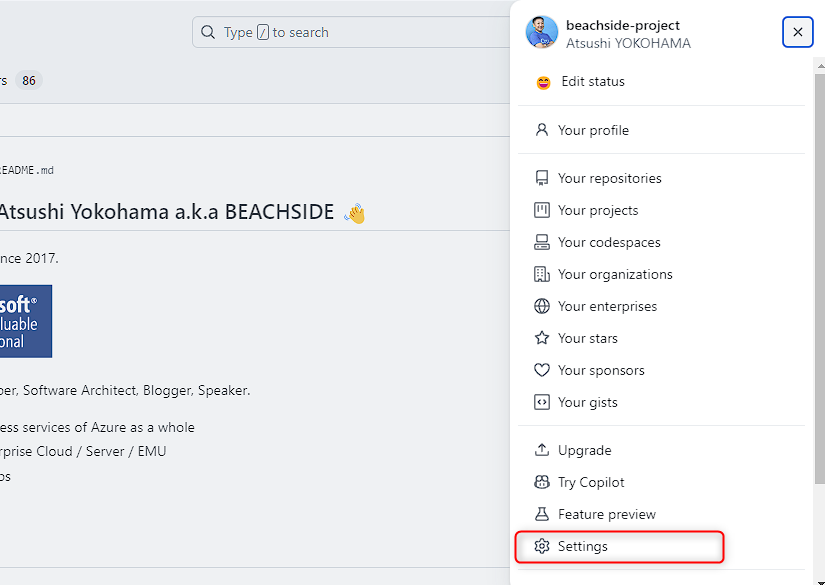Select the Copilot icon
The height and width of the screenshot is (585, 825).
(541, 482)
